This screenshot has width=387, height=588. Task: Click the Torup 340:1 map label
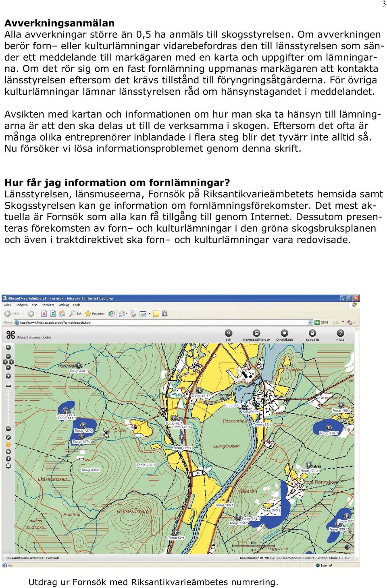pyautogui.click(x=271, y=510)
